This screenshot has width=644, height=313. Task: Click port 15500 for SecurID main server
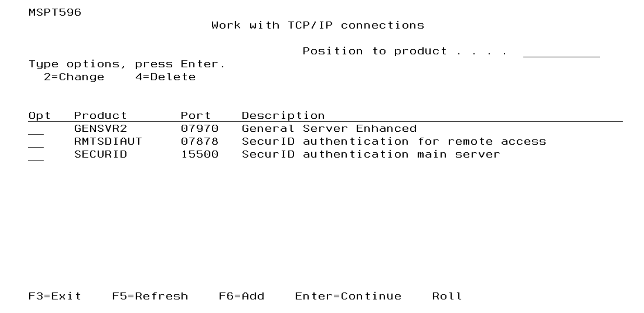pyautogui.click(x=200, y=154)
